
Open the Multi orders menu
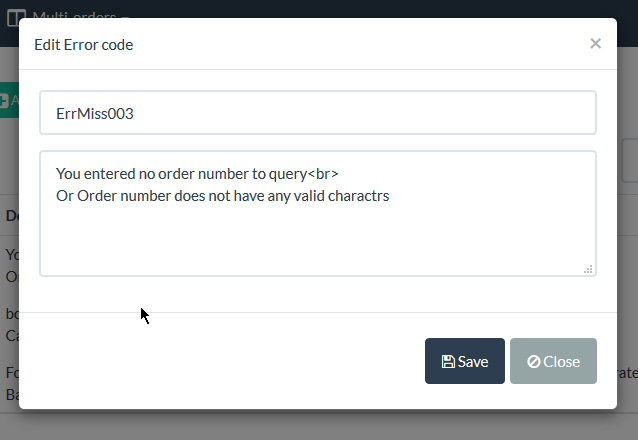click(x=72, y=17)
